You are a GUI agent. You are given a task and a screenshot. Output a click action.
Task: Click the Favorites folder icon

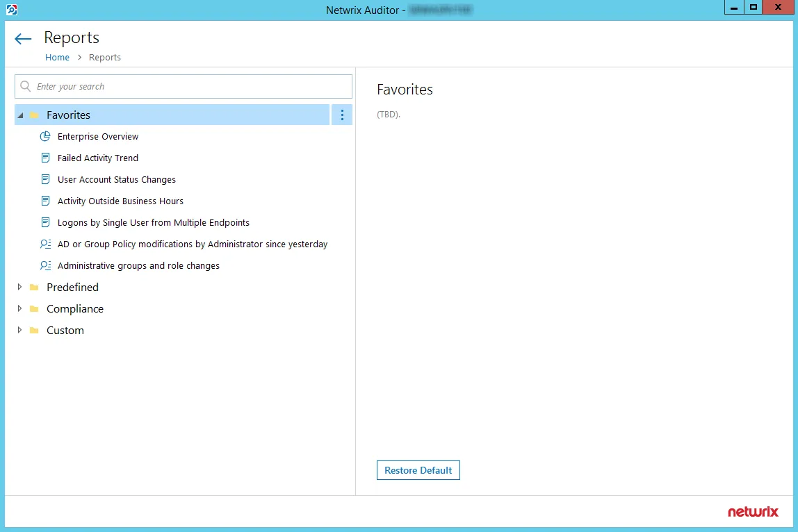pos(34,115)
